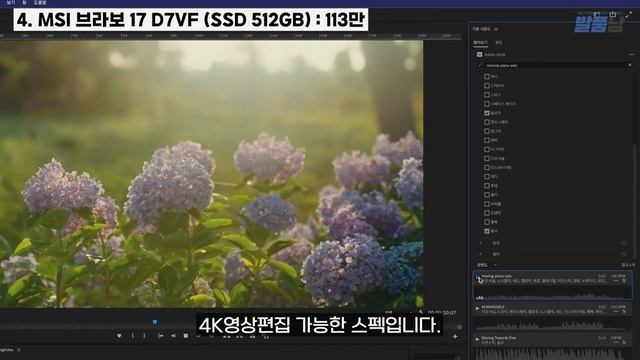The height and width of the screenshot is (360, 640).
Task: Untick the checked box at the filter list's bottom
Action: point(487,231)
